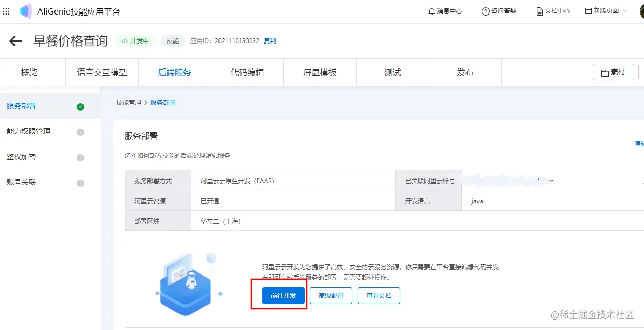Click the 服务部署 section heading
Viewport: 644px width, 330px height.
tap(141, 136)
